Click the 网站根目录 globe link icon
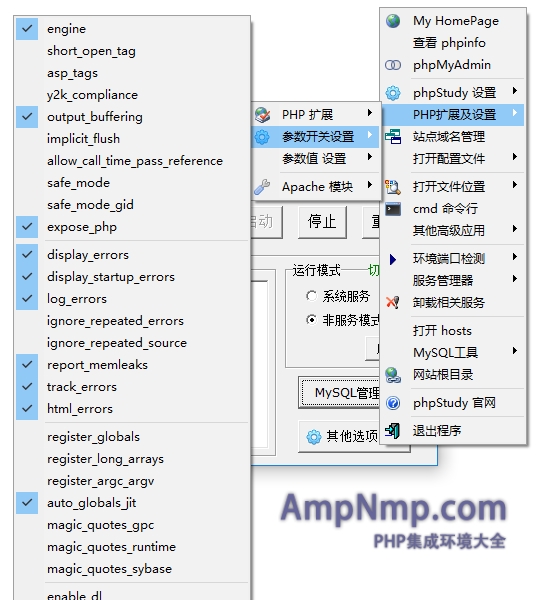This screenshot has width=556, height=600. 393,375
